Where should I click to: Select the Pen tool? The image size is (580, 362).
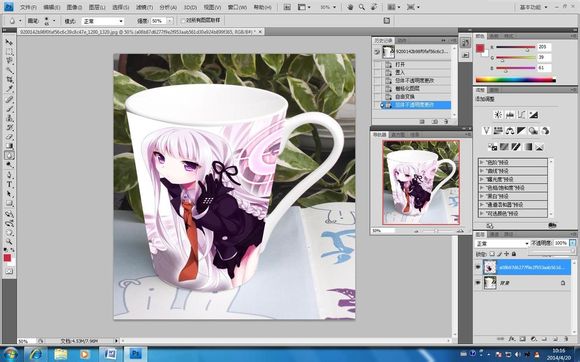(x=9, y=175)
